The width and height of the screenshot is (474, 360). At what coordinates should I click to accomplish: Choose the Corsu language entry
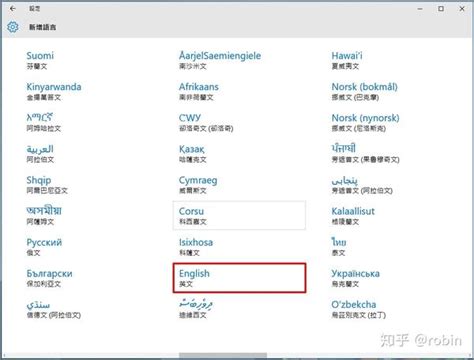(239, 216)
